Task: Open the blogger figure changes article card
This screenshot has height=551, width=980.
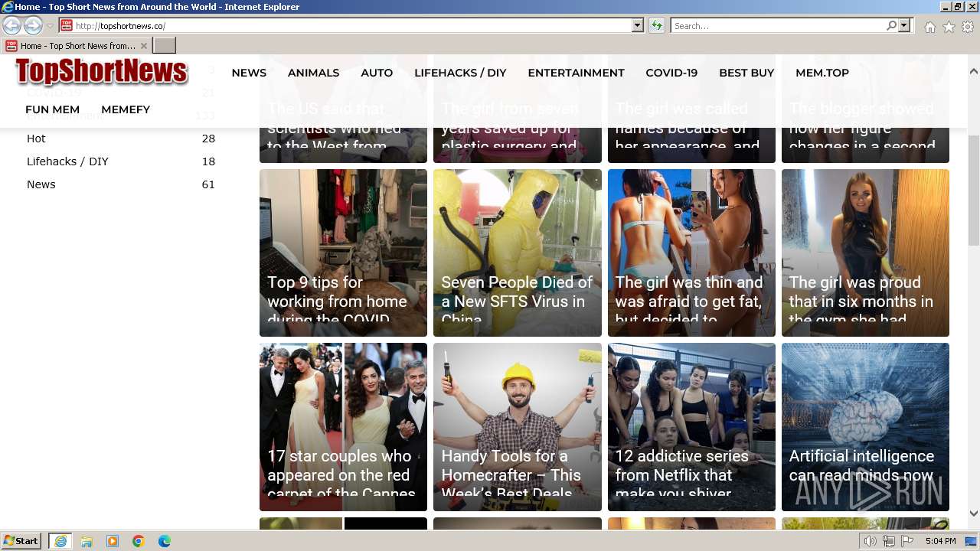Action: click(x=865, y=145)
